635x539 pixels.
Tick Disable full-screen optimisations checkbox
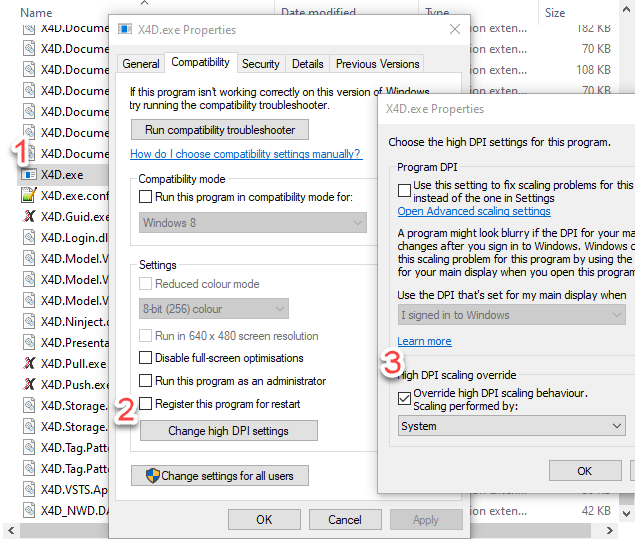(147, 358)
